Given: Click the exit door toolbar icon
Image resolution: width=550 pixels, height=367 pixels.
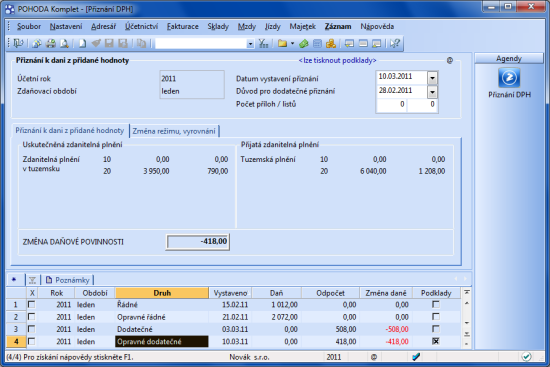Looking at the screenshot, I should click(18, 44).
